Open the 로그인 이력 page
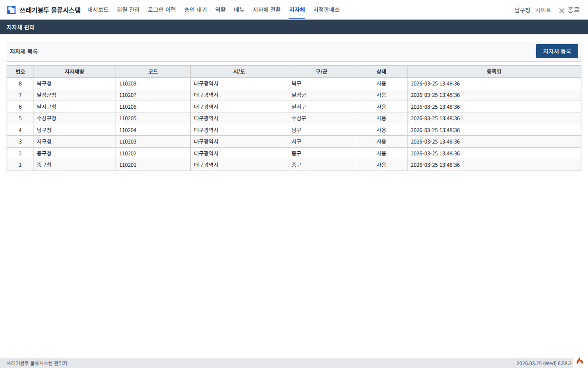 (x=162, y=10)
